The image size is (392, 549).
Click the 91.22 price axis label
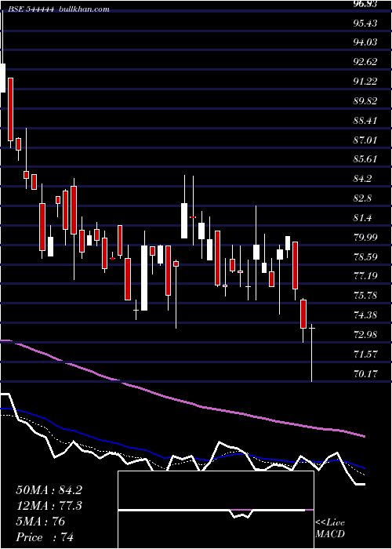point(366,82)
